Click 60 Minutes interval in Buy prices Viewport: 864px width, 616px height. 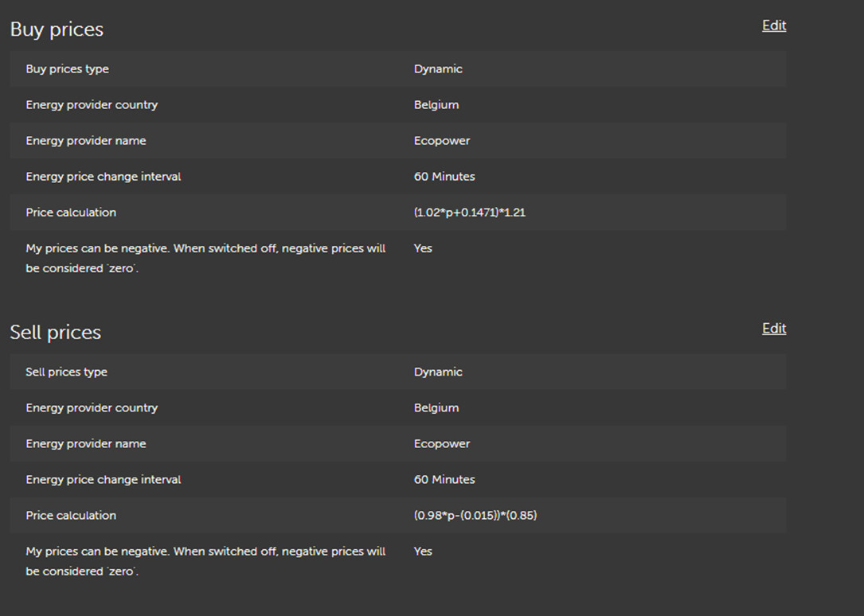[444, 177]
